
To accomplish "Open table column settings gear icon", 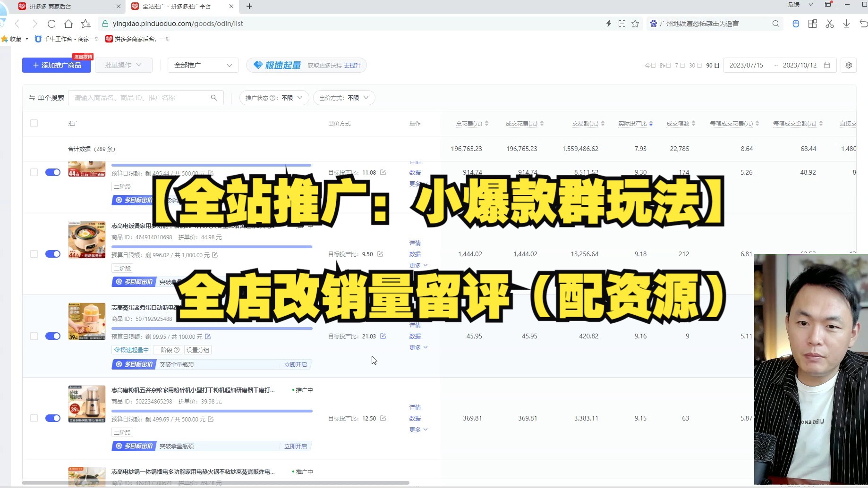I will coord(849,65).
